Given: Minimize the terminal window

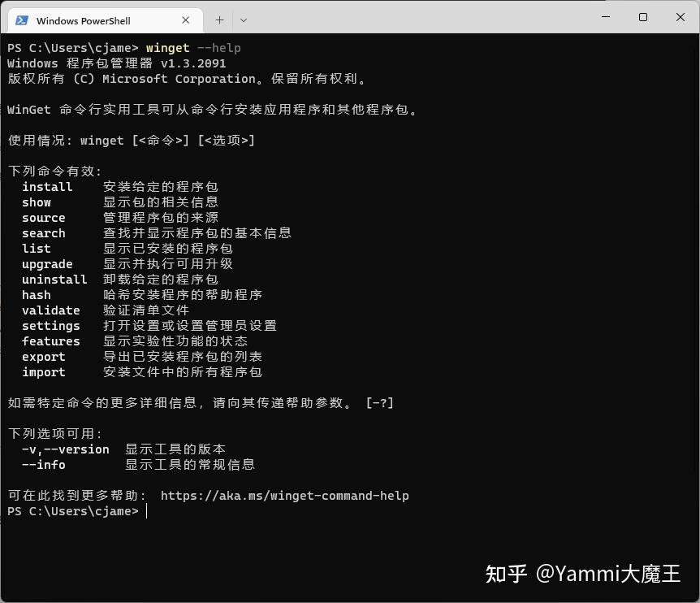Looking at the screenshot, I should click(606, 17).
